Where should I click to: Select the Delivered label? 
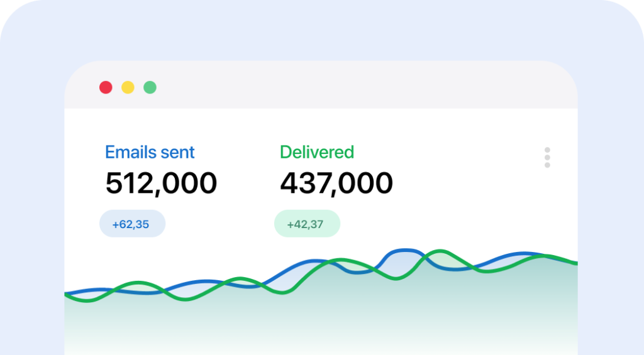coord(316,152)
